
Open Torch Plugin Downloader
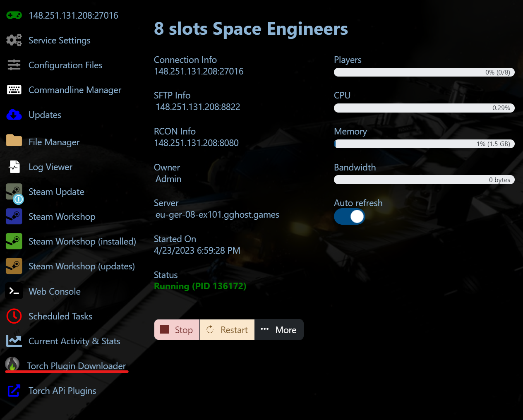point(77,366)
